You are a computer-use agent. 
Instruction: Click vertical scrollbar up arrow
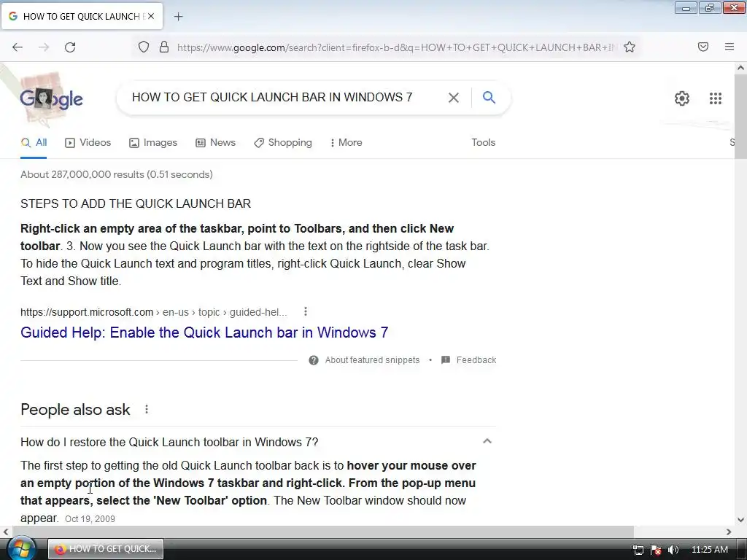click(740, 68)
